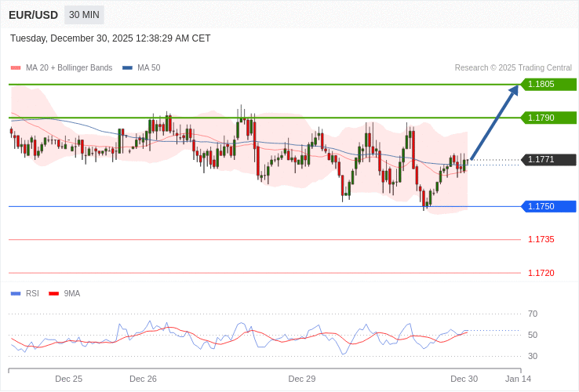Toggle the RSI legend entry

click(31, 294)
